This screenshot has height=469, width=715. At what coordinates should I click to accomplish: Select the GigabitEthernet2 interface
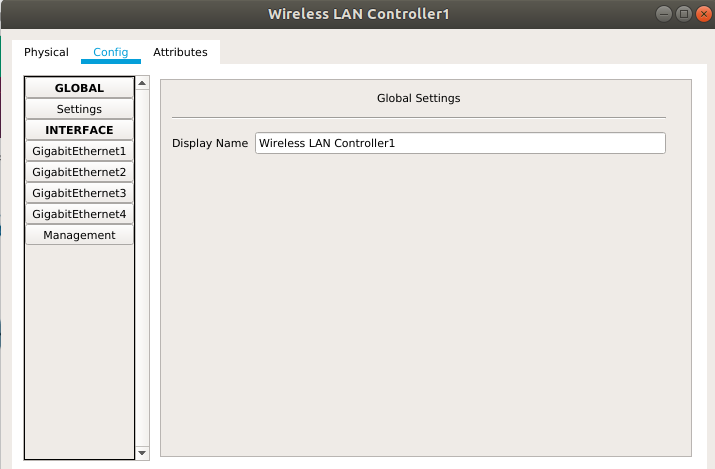[x=79, y=172]
